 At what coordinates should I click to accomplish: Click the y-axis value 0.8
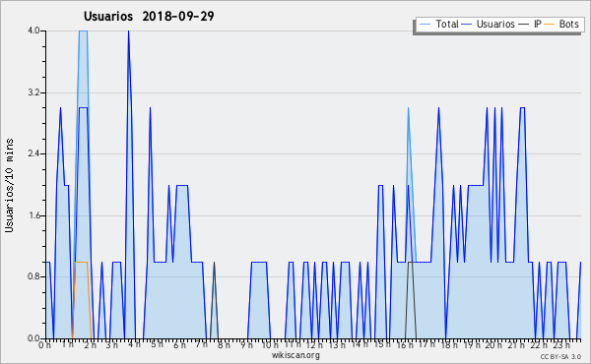pyautogui.click(x=33, y=276)
